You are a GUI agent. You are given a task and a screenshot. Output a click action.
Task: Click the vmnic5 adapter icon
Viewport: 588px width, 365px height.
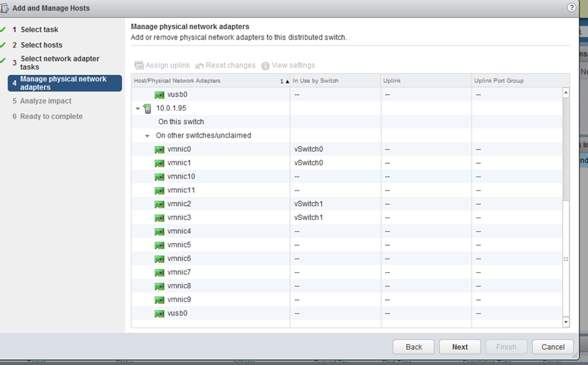click(x=160, y=245)
